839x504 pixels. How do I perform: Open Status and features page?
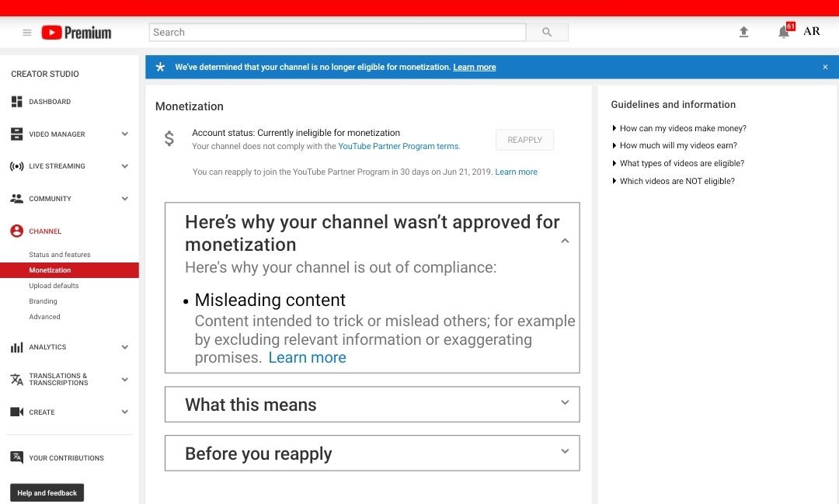[59, 255]
